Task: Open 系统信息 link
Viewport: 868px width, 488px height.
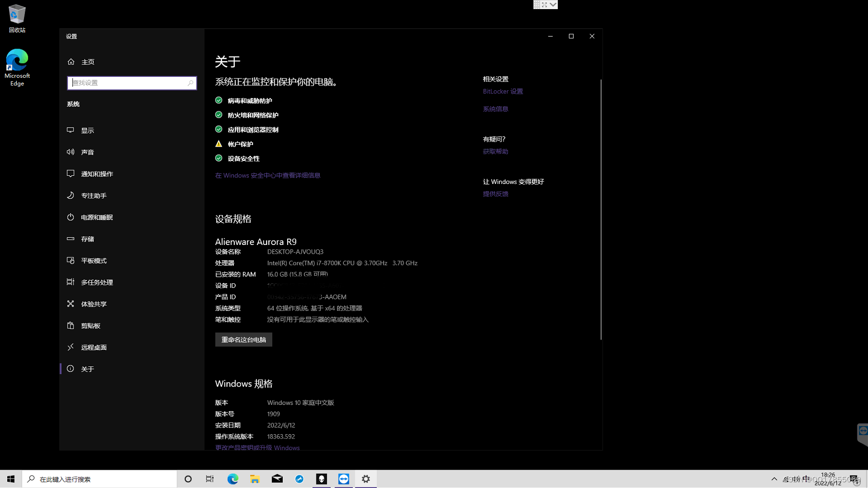Action: click(495, 109)
